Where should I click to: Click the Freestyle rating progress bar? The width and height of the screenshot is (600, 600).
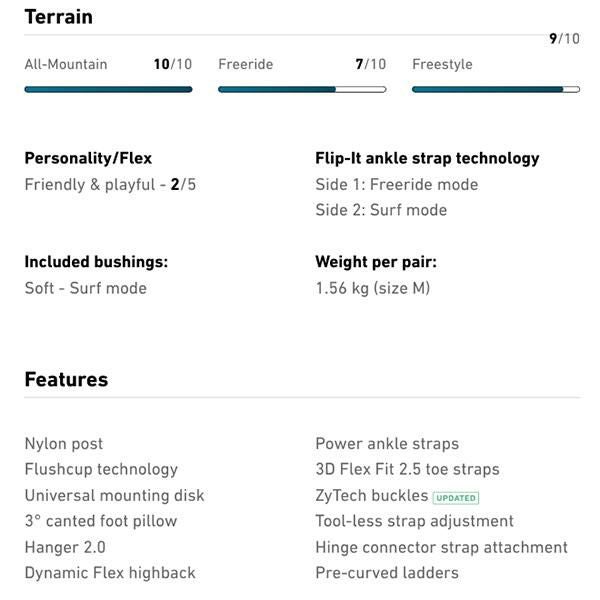point(496,89)
